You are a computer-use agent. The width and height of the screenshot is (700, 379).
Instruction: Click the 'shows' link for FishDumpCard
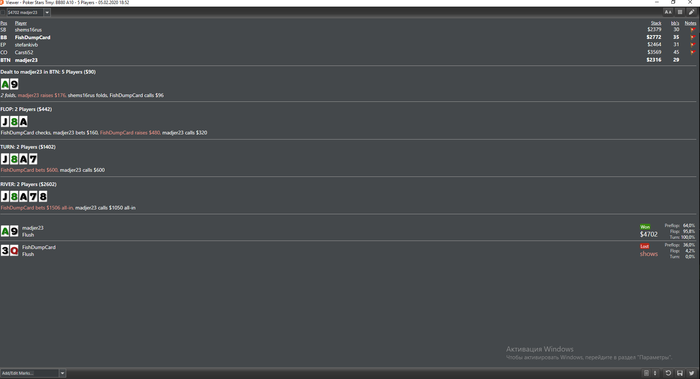(x=649, y=254)
